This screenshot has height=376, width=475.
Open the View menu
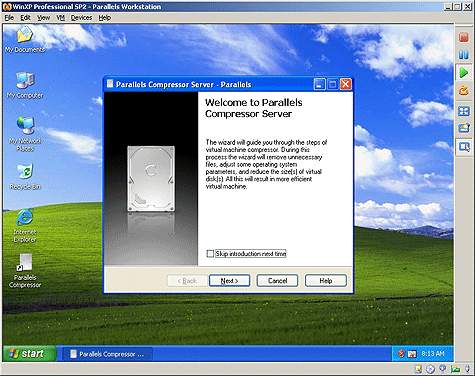pyautogui.click(x=43, y=18)
